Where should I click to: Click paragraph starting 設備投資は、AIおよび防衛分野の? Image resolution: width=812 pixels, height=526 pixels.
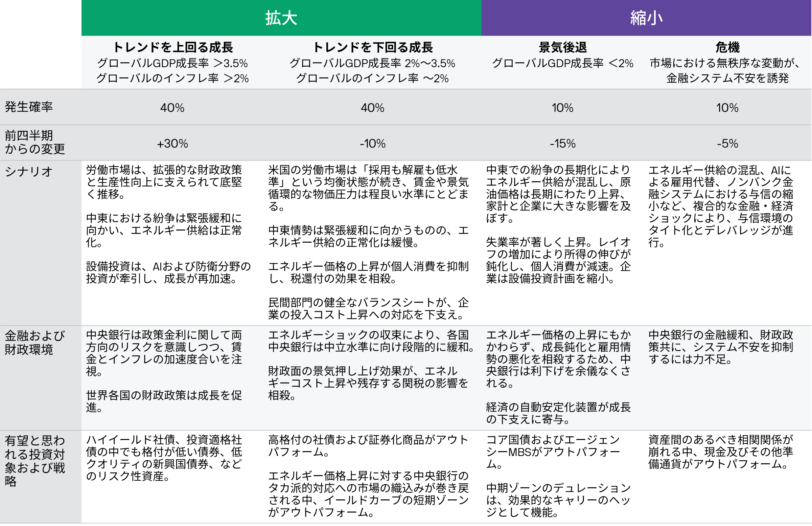[x=169, y=273]
